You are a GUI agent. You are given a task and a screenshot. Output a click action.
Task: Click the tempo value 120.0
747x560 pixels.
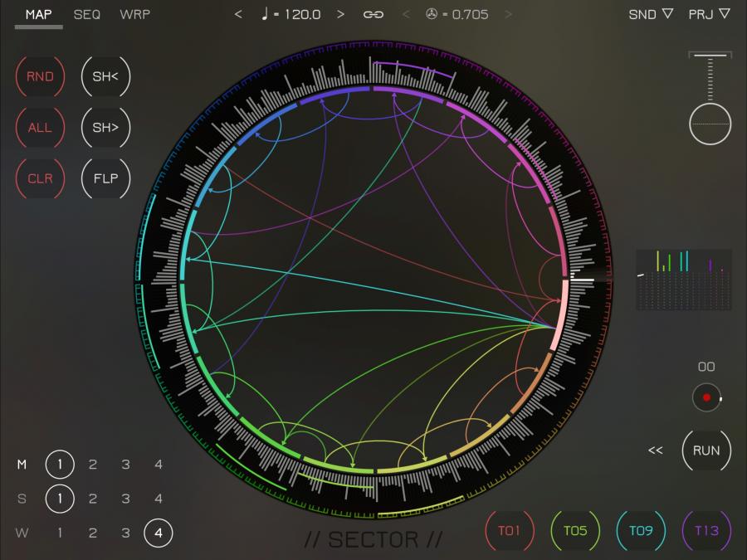(302, 15)
